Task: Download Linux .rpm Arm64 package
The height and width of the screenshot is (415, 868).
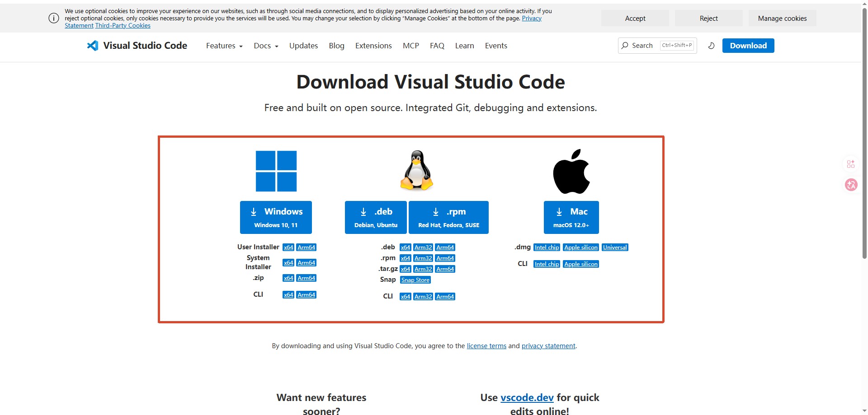Action: click(x=445, y=258)
